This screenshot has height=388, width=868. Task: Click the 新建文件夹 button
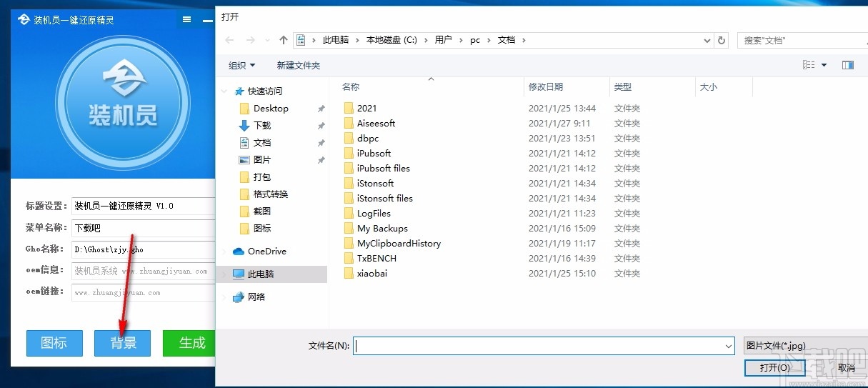(299, 65)
